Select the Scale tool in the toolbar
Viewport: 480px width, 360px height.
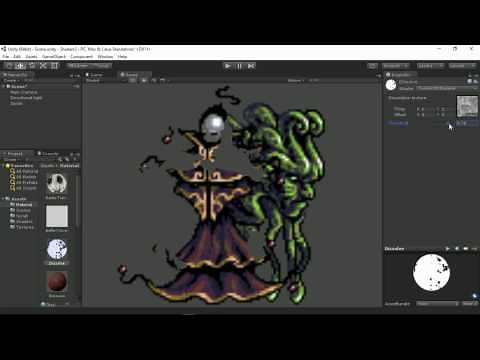[43, 66]
